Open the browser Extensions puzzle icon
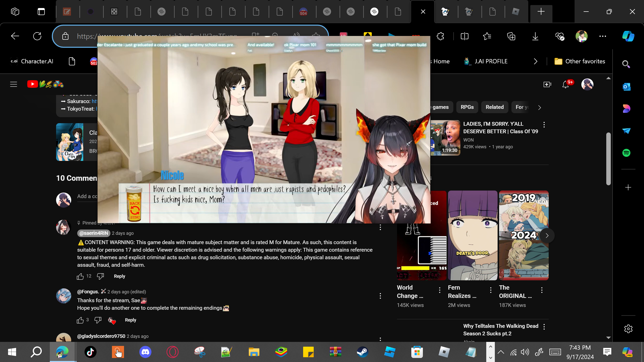Screen dimensions: 644x362 [x=440, y=36]
